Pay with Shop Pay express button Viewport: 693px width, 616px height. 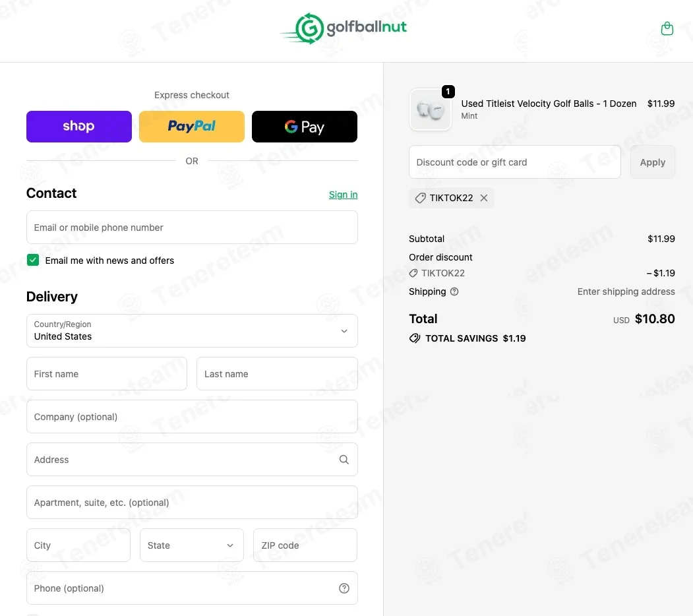(x=79, y=127)
